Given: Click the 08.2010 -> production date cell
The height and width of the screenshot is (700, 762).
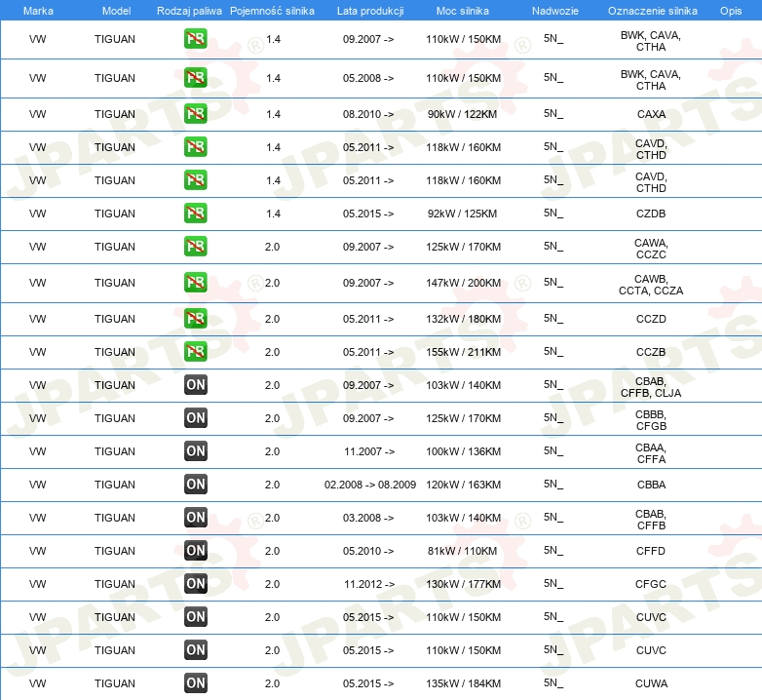Looking at the screenshot, I should tap(368, 114).
